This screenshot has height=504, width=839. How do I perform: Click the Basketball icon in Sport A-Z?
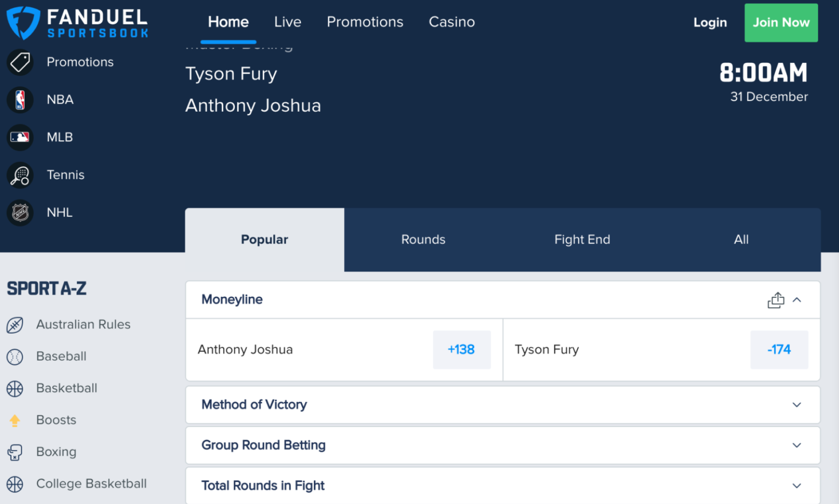point(15,389)
